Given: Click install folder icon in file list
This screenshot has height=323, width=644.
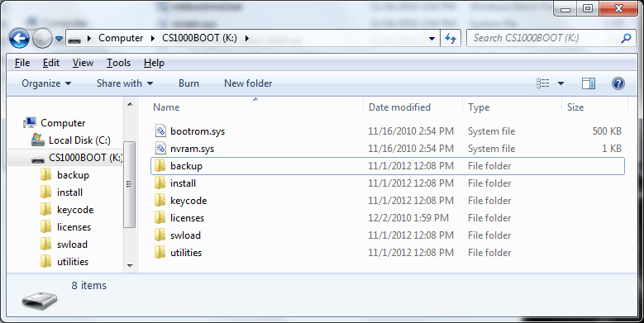Looking at the screenshot, I should 160,183.
